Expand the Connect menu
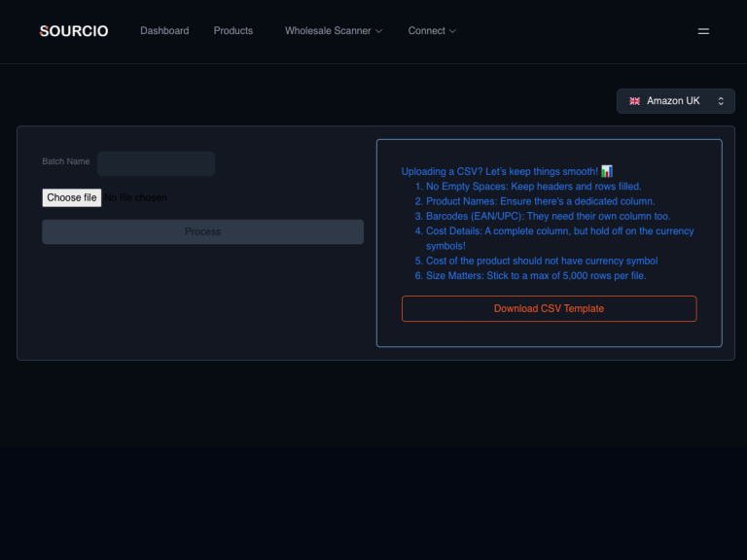Image resolution: width=747 pixels, height=560 pixels. [426, 31]
